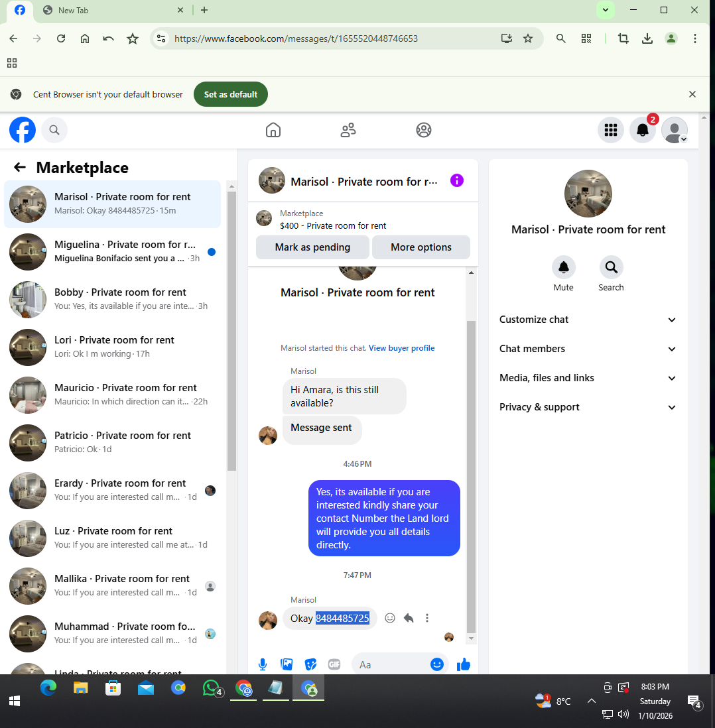Dismiss default browser notification bar
The image size is (715, 728).
point(692,94)
